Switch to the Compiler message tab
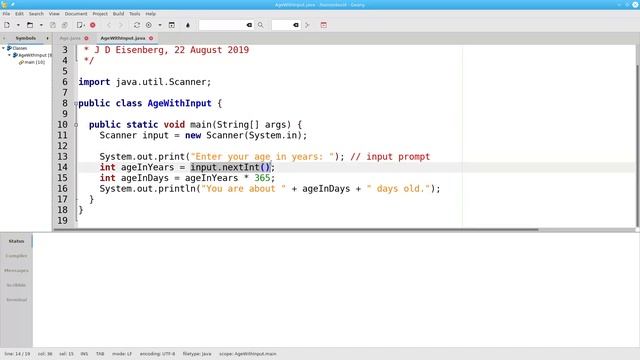Image resolution: width=640 pixels, height=360 pixels. 16,256
